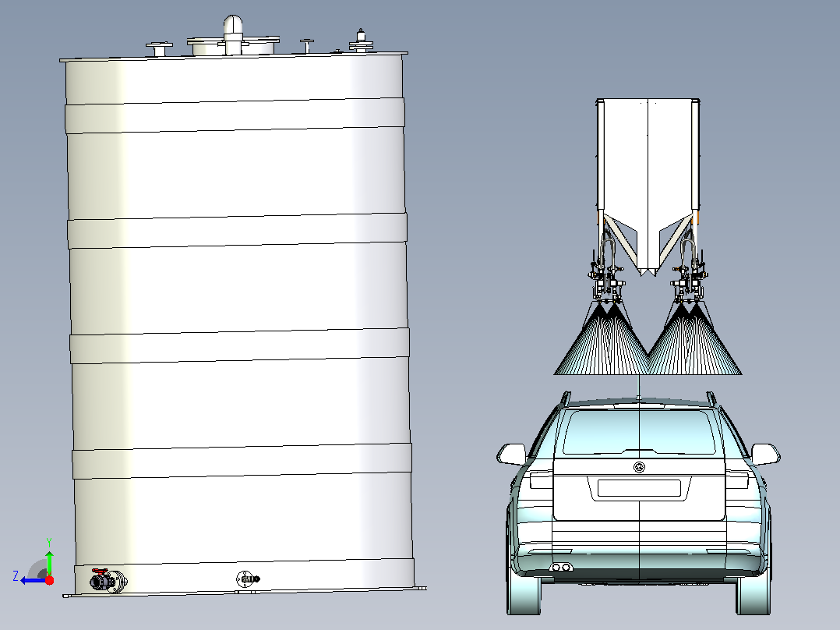Viewport: 840px width, 630px height.
Task: Select the left flanged nozzle on tank roof
Action: [x=159, y=49]
